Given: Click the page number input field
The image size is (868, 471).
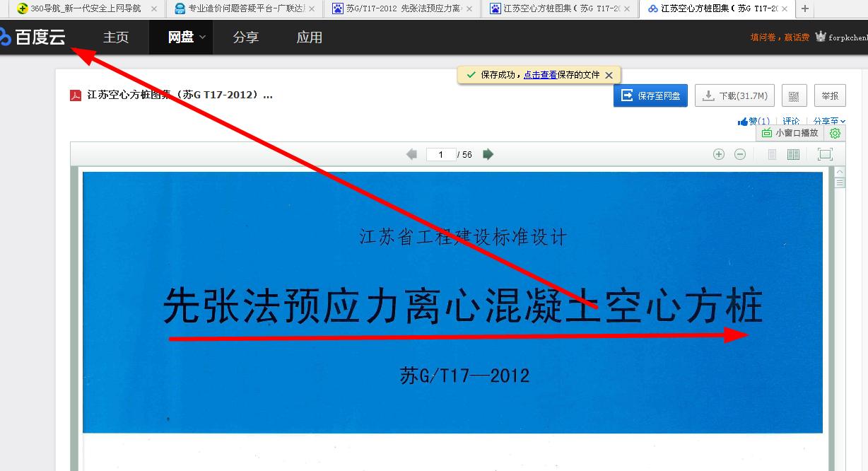Looking at the screenshot, I should [x=441, y=154].
